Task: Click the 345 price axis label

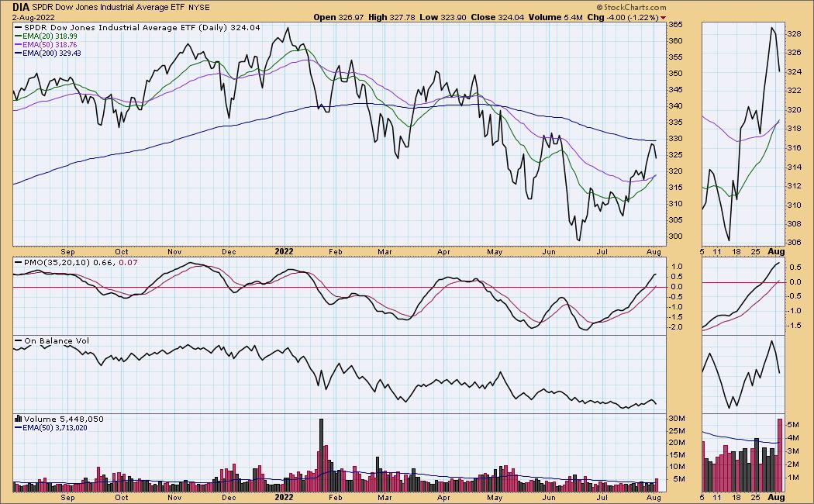Action: coord(675,90)
